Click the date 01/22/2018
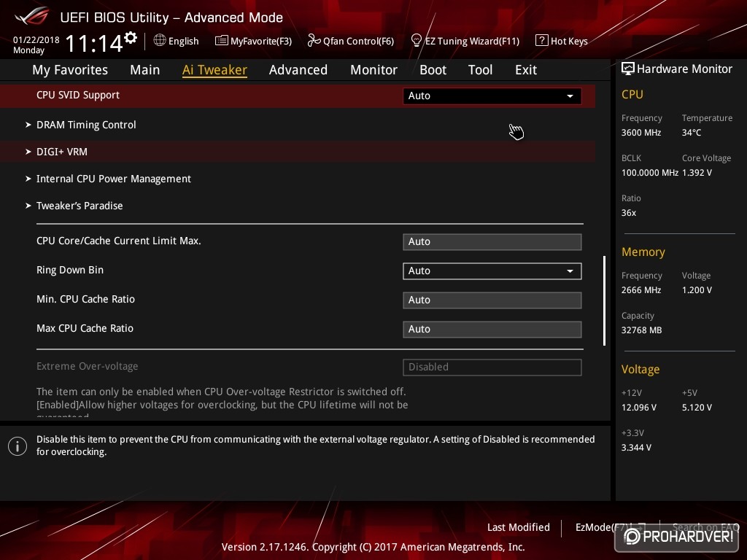Viewport: 747px width, 560px height. point(36,40)
